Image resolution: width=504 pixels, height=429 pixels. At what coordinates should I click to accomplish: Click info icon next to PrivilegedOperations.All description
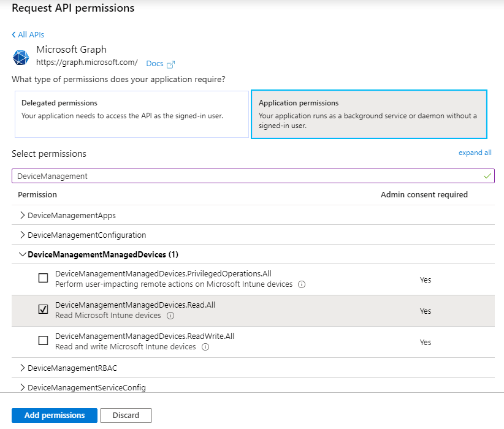click(302, 284)
